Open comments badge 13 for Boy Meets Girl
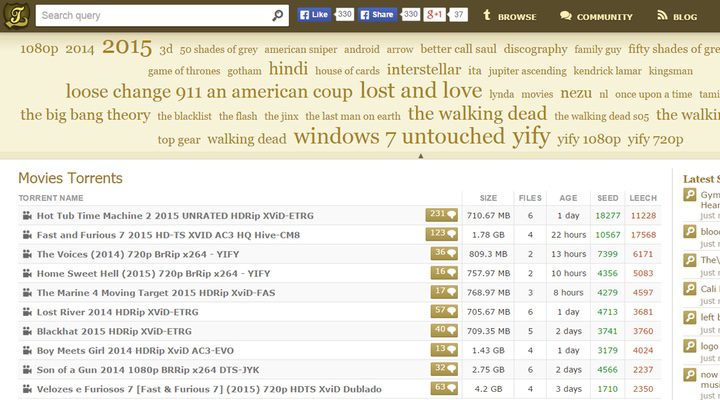Screen dimensions: 720x400 [x=444, y=350]
